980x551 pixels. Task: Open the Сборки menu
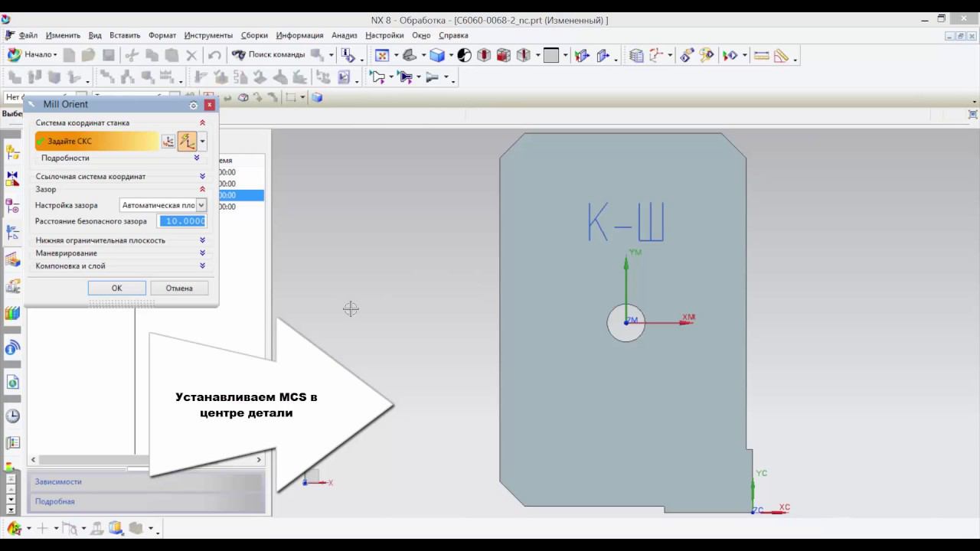click(x=254, y=35)
